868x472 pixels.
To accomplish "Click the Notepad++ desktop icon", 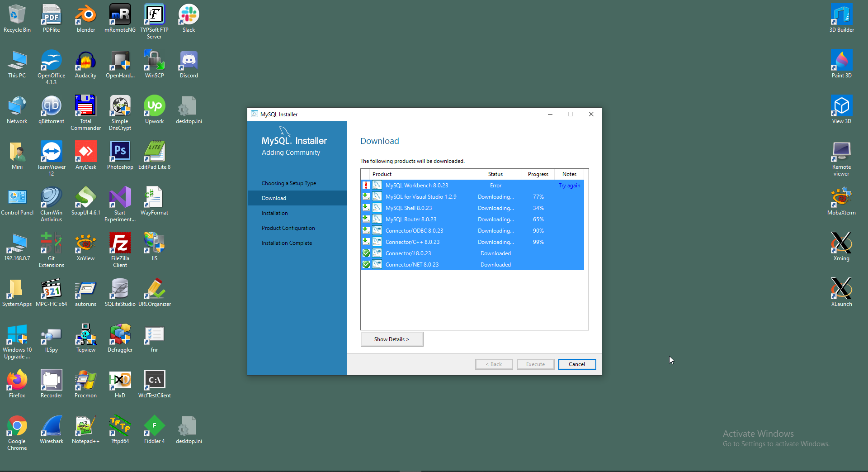I will pyautogui.click(x=86, y=430).
